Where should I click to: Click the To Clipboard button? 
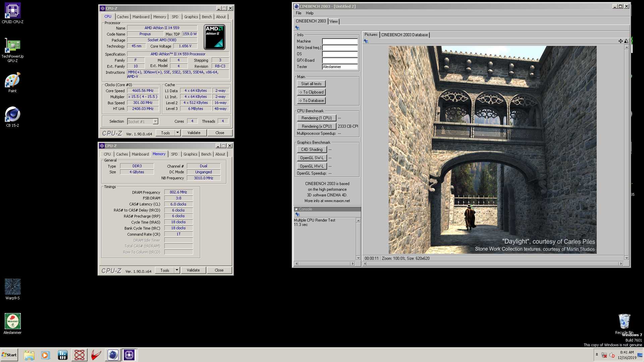(311, 92)
